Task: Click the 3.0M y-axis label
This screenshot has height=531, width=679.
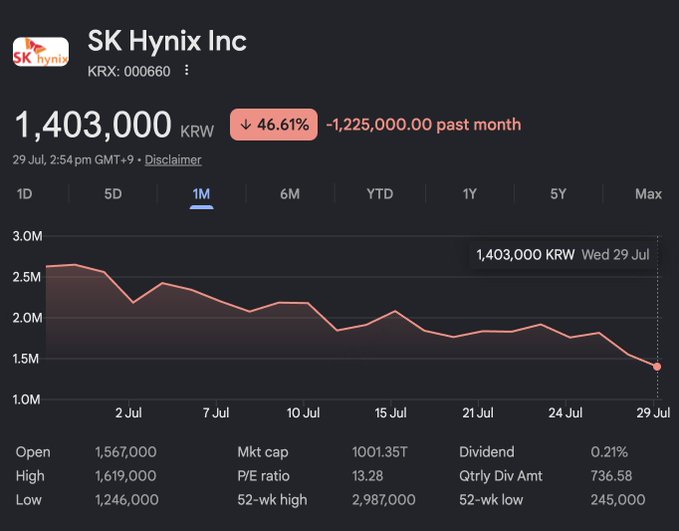Action: click(28, 236)
